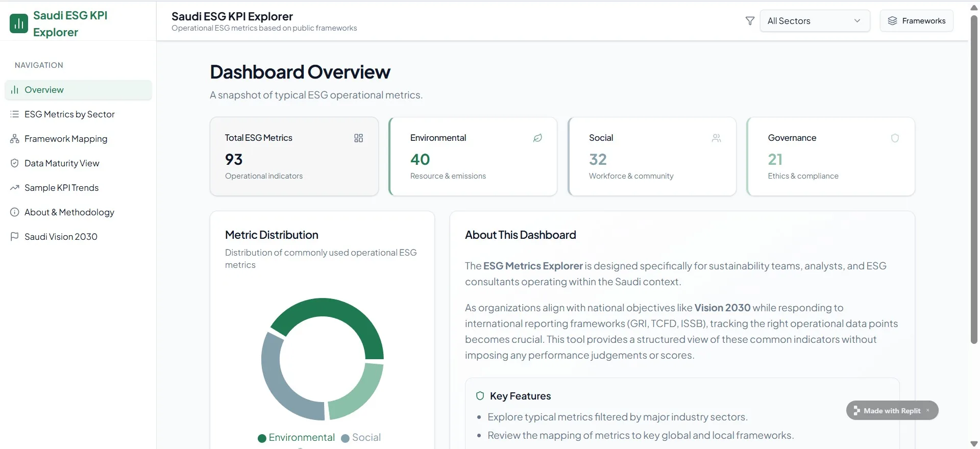Image resolution: width=980 pixels, height=449 pixels.
Task: Click the Operational indicators caption
Action: tap(264, 176)
